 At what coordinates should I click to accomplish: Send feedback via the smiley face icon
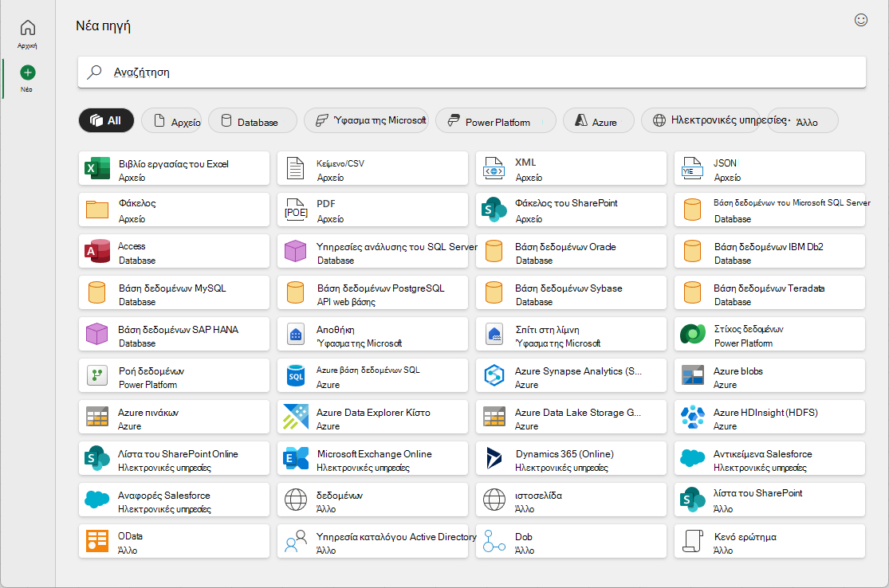(x=860, y=21)
